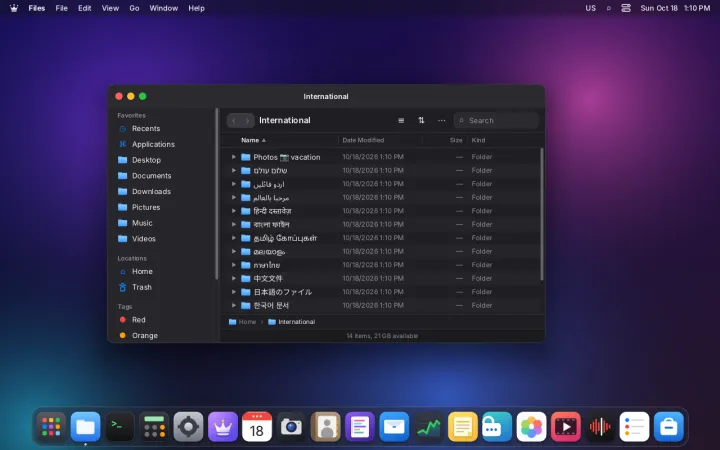Viewport: 720px width, 450px height.
Task: Select the اردو فائلیں folder row
Action: [381, 184]
